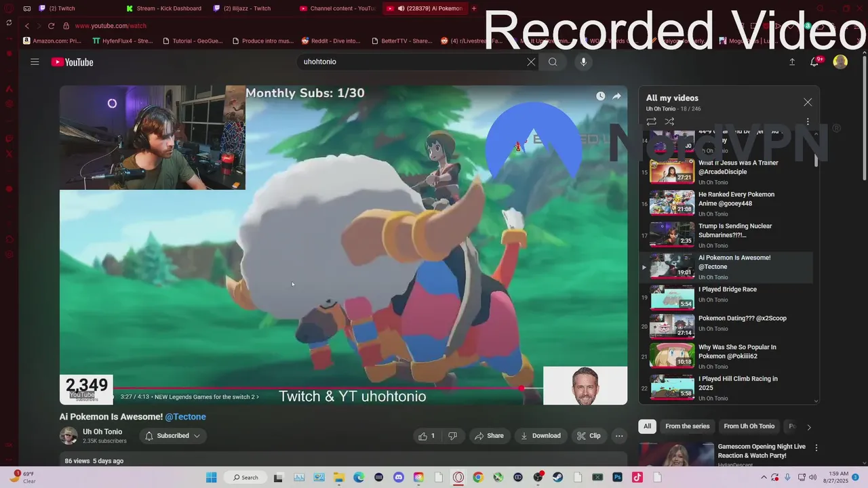Open Steam from the taskbar
Screen dimensions: 868x488
558,477
